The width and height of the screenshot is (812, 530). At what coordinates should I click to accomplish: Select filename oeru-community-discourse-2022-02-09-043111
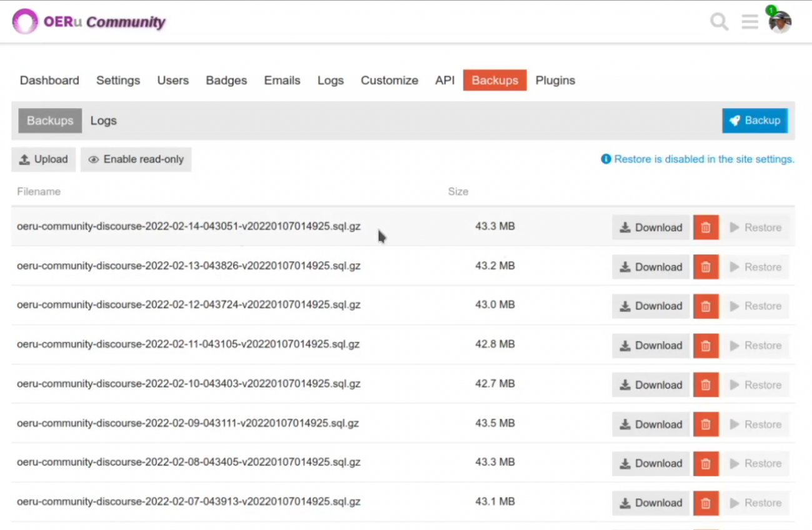pos(189,423)
